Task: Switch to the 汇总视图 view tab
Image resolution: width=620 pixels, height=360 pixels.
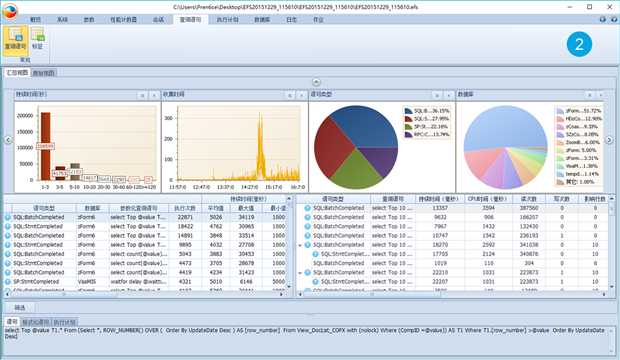Action: click(17, 72)
